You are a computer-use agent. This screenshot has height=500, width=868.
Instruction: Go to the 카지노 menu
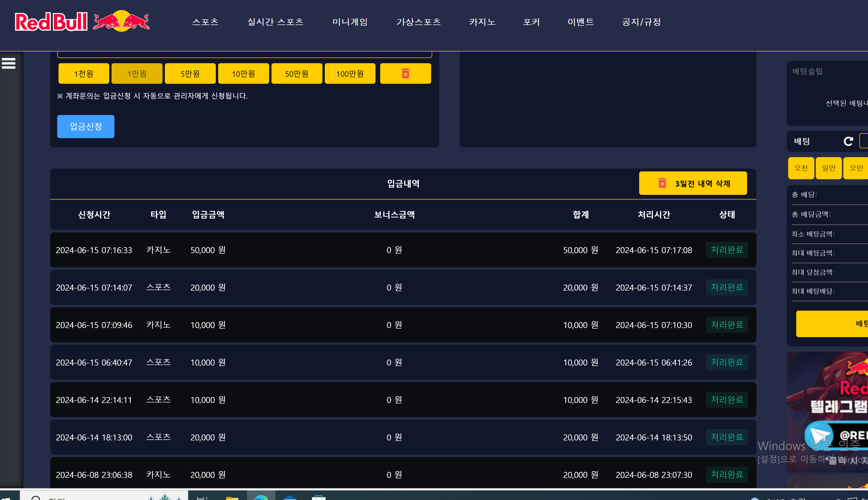tap(482, 22)
